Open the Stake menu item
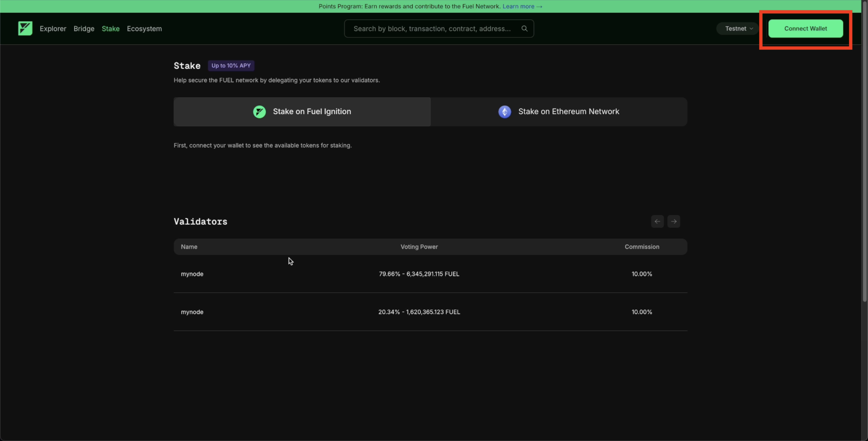Image resolution: width=868 pixels, height=441 pixels. tap(111, 29)
